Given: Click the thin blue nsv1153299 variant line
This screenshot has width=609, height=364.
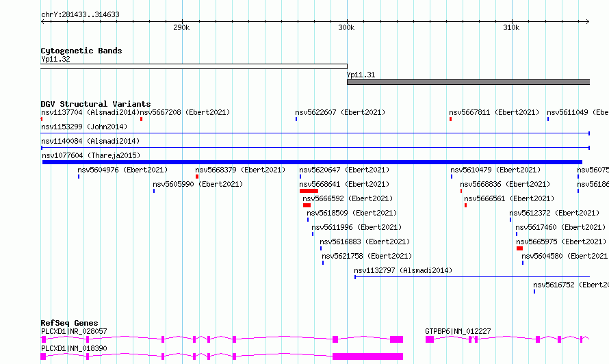Looking at the screenshot, I should click(x=315, y=133).
